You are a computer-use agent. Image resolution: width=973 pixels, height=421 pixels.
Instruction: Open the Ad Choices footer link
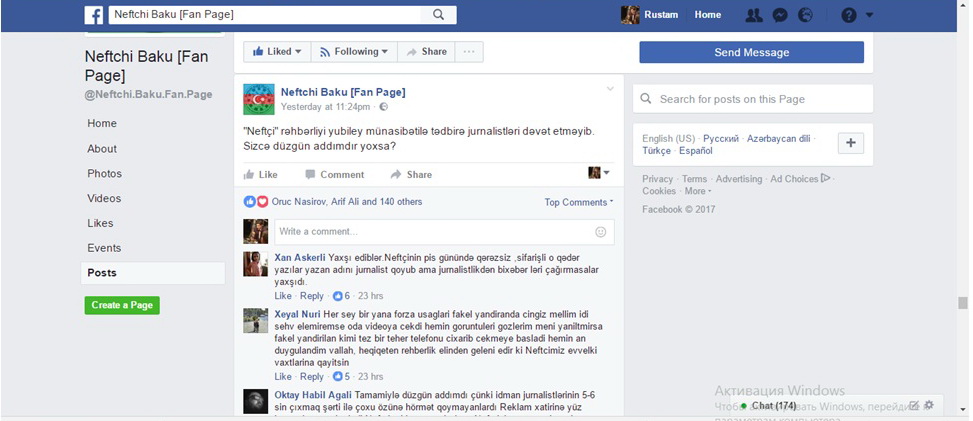coord(800,179)
